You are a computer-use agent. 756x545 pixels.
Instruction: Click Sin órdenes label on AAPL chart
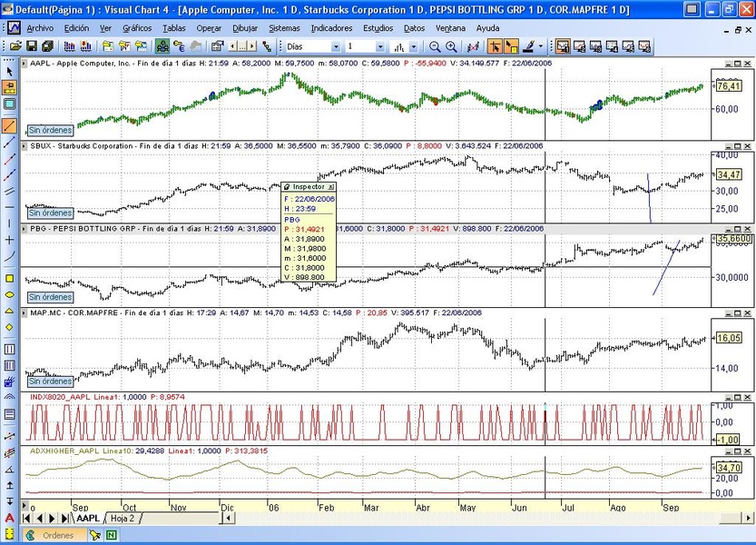(50, 130)
